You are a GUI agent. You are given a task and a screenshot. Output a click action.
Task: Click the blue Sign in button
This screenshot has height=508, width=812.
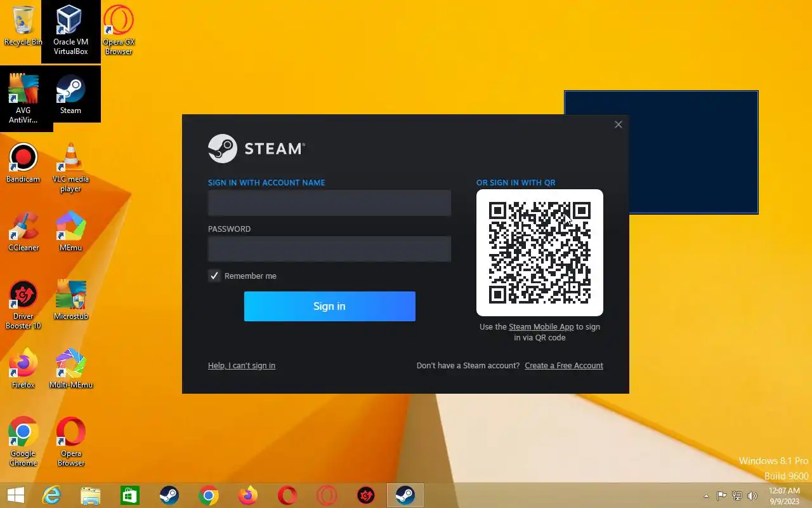[x=330, y=306]
